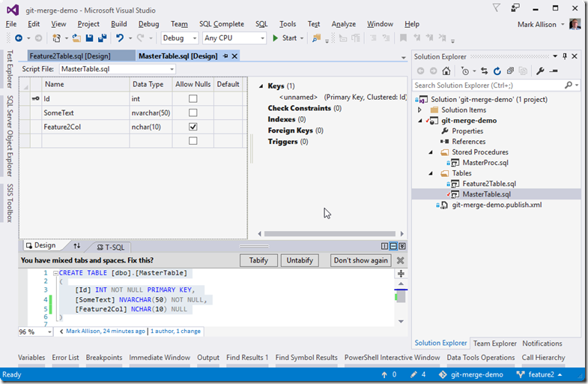Collapse the git-merge-demo project node
The height and width of the screenshot is (384, 588).
click(x=420, y=121)
